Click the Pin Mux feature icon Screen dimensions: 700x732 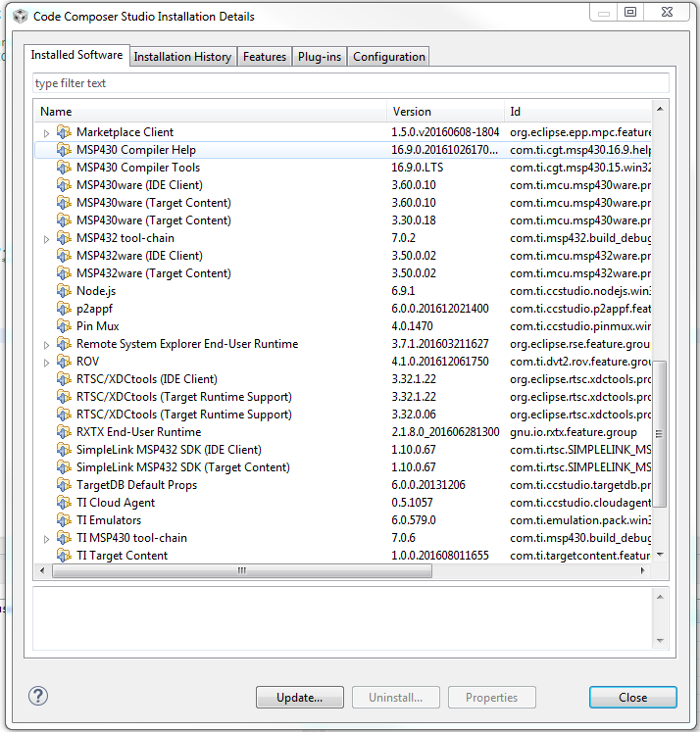point(64,326)
